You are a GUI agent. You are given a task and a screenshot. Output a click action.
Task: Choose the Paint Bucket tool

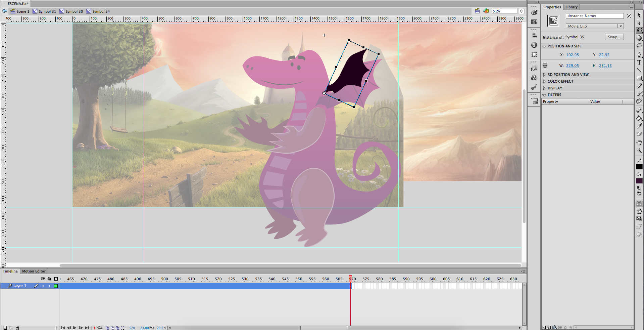pos(639,118)
